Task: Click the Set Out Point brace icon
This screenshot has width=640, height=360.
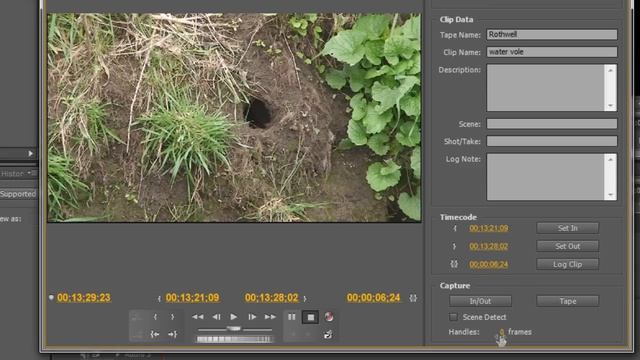Action: [173, 317]
